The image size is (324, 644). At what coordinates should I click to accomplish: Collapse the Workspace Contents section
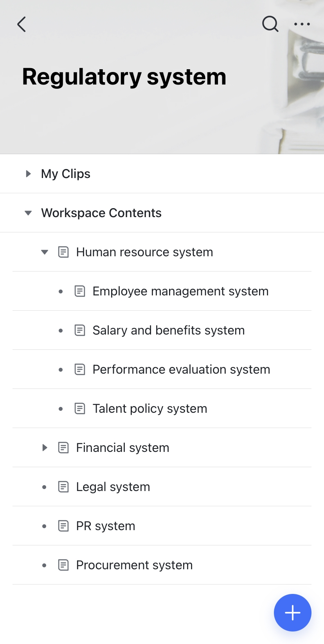[28, 213]
